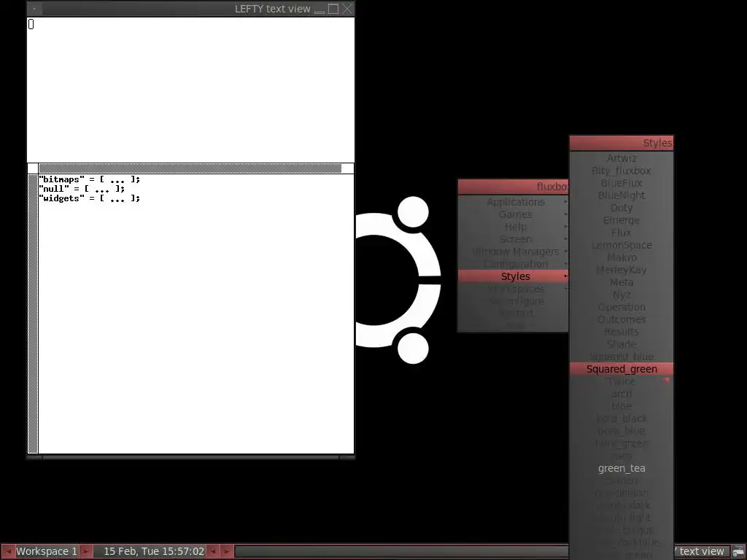747x560 pixels.
Task: Click previous window arrow after the clock
Action: point(213,551)
